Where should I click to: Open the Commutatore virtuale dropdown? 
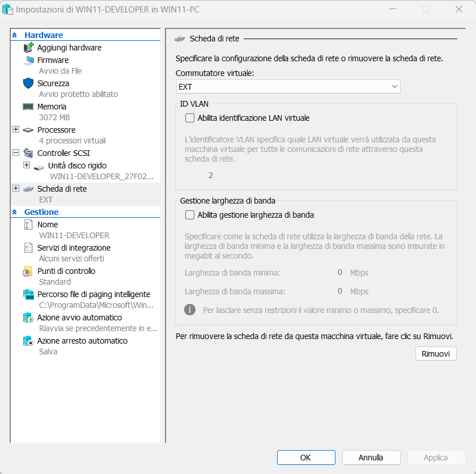coord(288,87)
